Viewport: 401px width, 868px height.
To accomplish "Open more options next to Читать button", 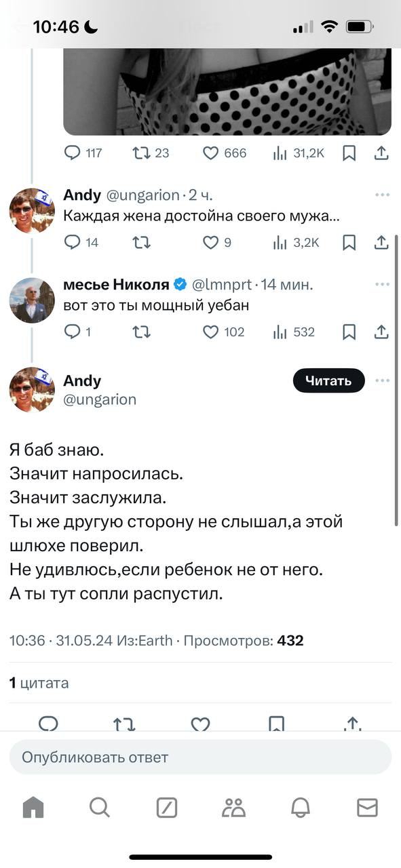I will pyautogui.click(x=382, y=380).
